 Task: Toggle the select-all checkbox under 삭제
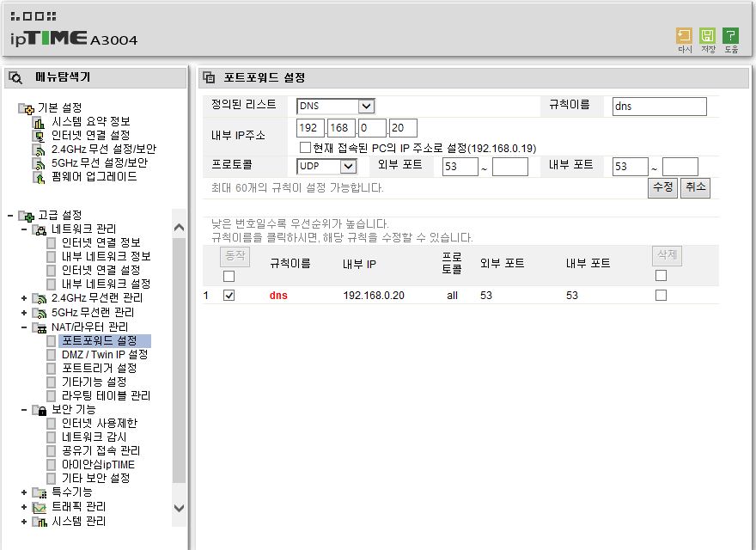click(x=661, y=276)
